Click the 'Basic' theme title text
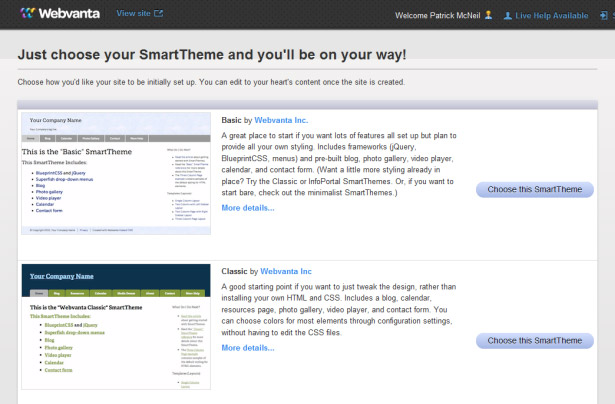615x404 pixels. [x=231, y=120]
